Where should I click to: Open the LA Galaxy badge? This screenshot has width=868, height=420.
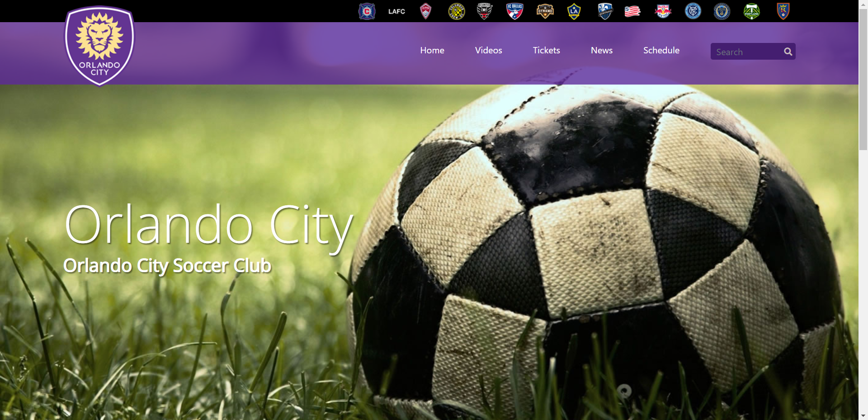[x=574, y=11]
